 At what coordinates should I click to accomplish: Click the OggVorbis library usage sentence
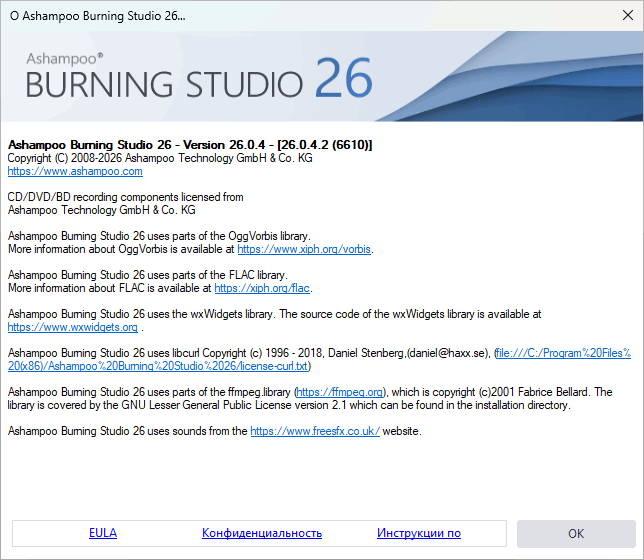tap(159, 236)
